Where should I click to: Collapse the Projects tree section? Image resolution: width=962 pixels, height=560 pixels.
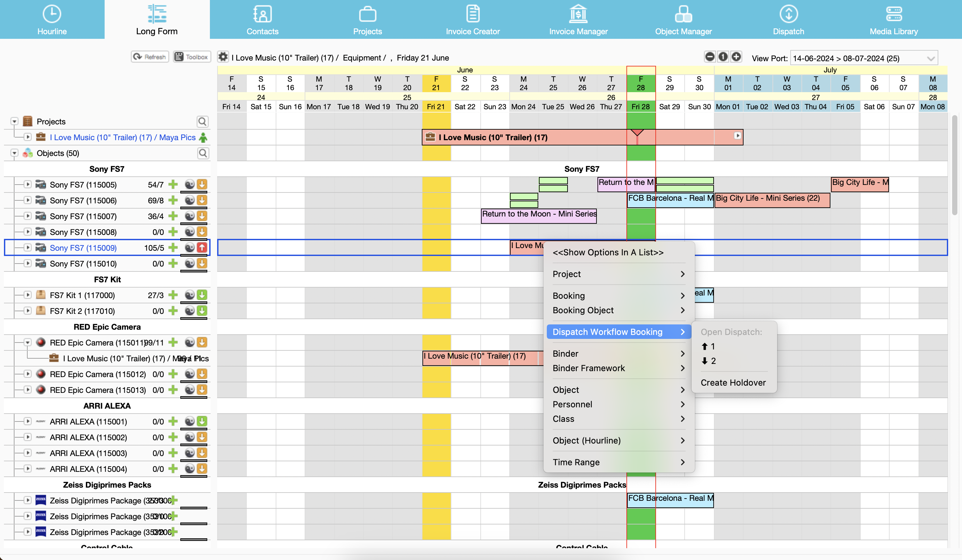coord(14,121)
